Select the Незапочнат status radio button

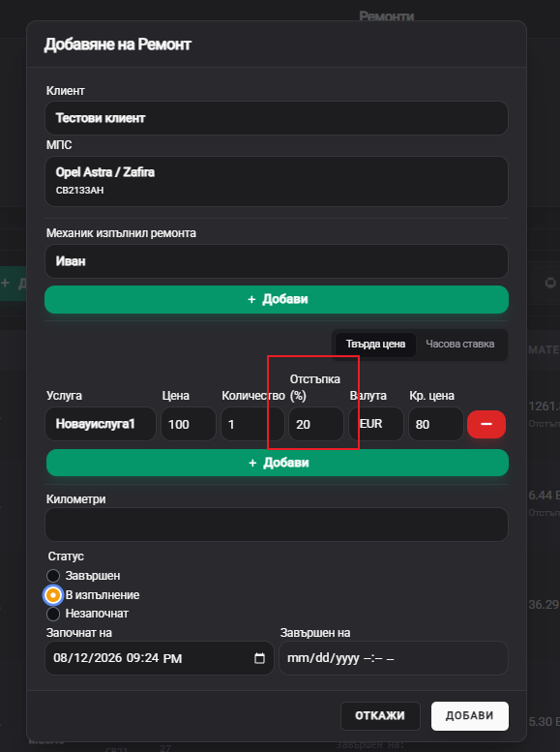coord(53,614)
